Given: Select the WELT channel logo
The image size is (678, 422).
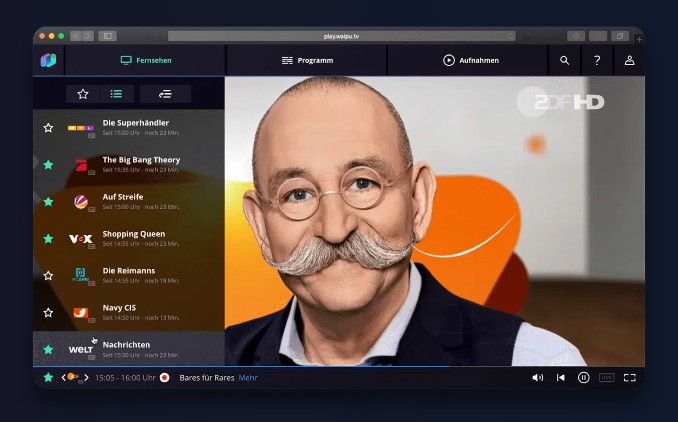Looking at the screenshot, I should tap(81, 349).
